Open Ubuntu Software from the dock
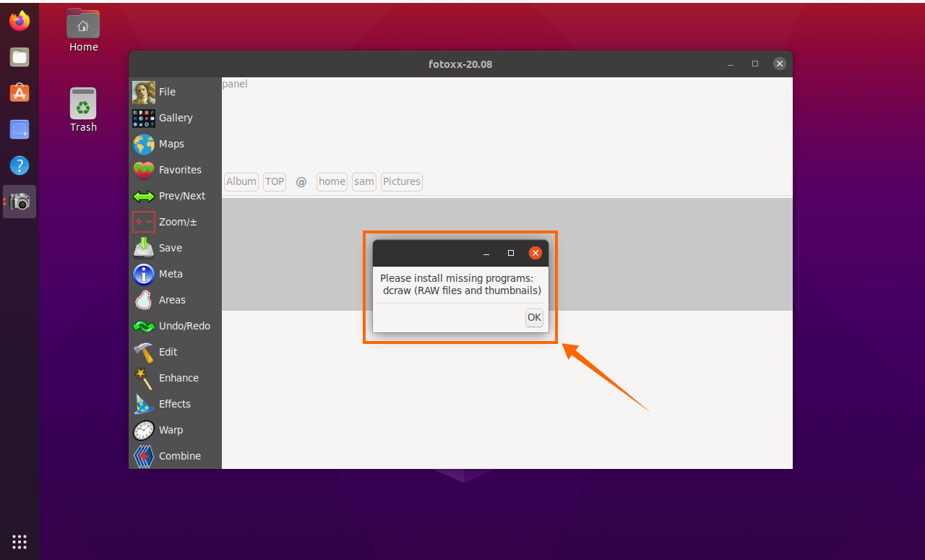Screen dimensions: 925x560 click(x=20, y=92)
